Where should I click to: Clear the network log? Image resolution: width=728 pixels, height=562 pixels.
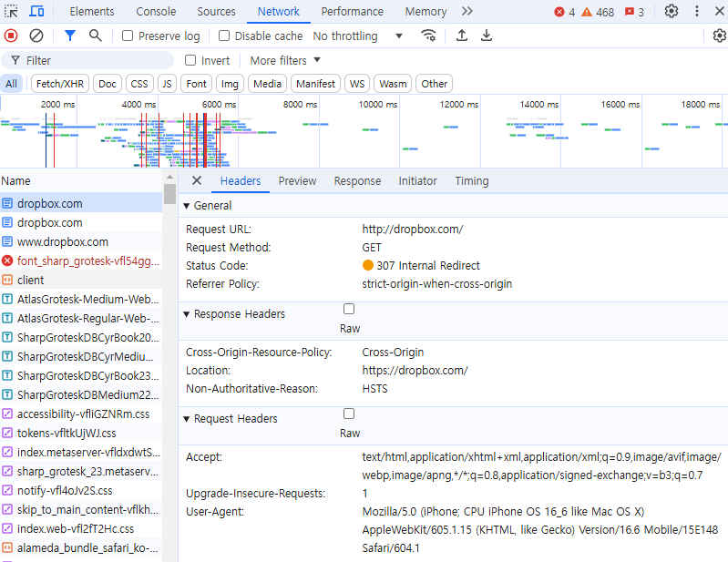pyautogui.click(x=36, y=36)
